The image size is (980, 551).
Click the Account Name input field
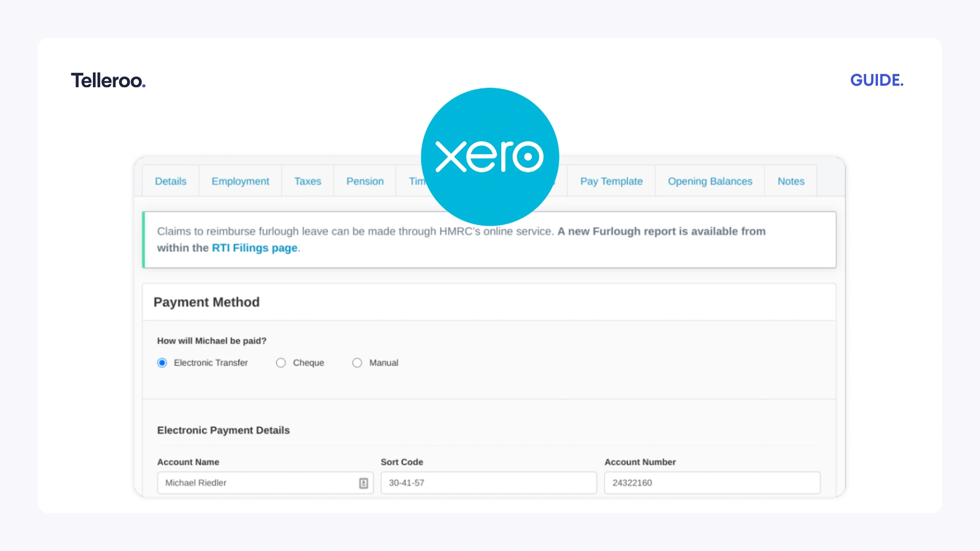pyautogui.click(x=265, y=483)
